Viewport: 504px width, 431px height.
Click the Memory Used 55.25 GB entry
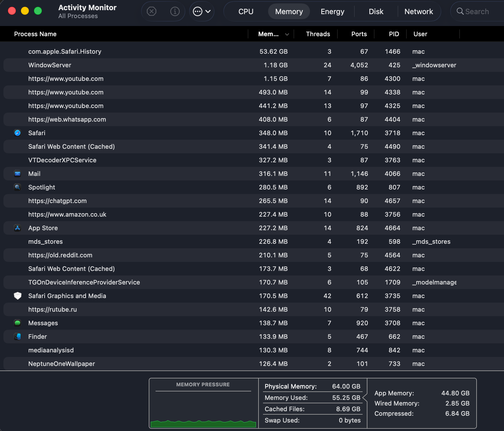pos(313,398)
